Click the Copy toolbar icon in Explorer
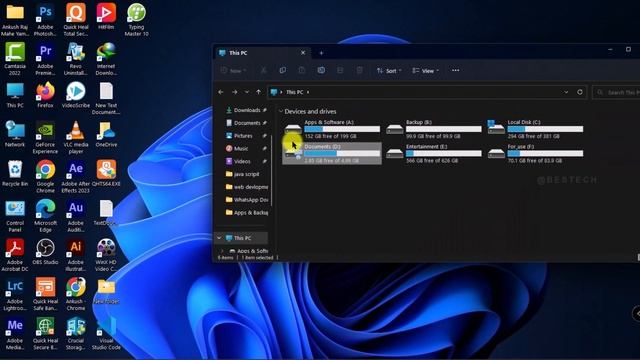 click(x=282, y=70)
